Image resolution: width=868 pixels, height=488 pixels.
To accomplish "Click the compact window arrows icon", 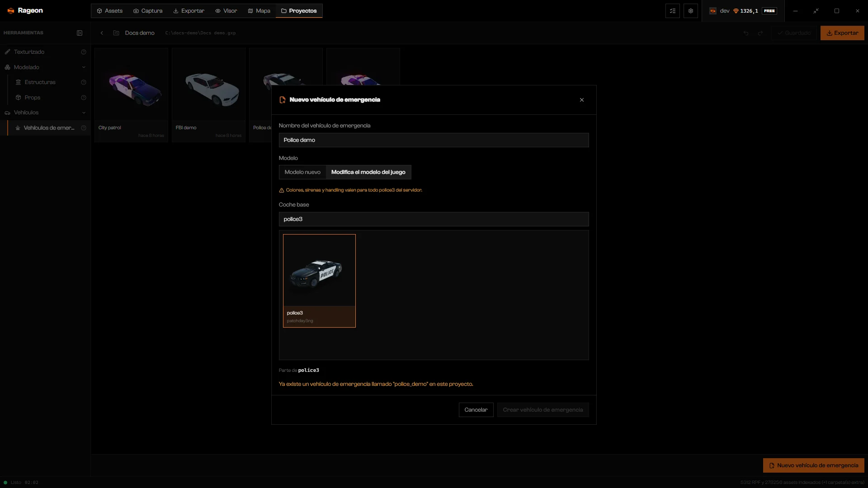I will [816, 11].
